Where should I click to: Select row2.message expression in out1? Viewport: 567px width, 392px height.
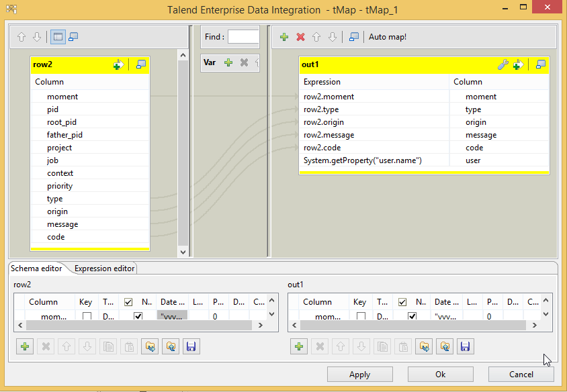click(374, 135)
